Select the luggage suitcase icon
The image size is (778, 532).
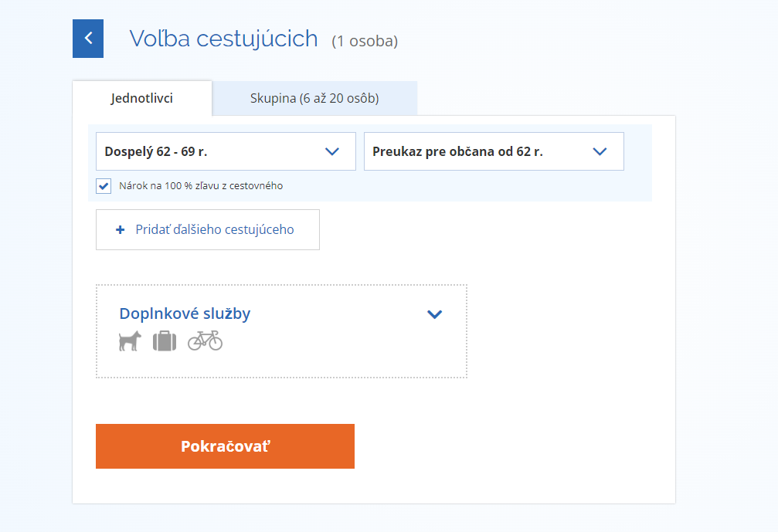[165, 341]
